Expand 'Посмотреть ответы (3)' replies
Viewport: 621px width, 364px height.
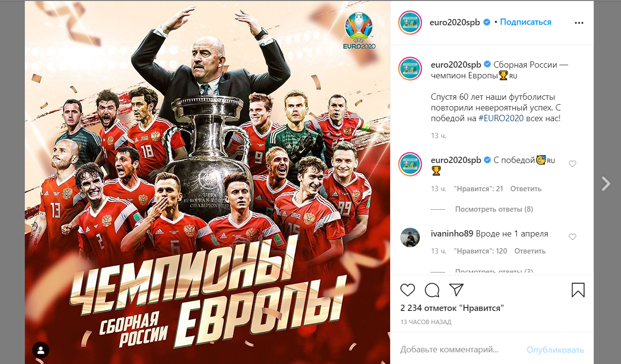494,271
